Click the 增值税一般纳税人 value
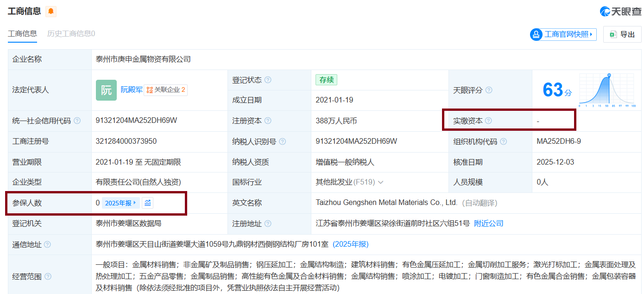This screenshot has height=294, width=644. click(x=345, y=162)
